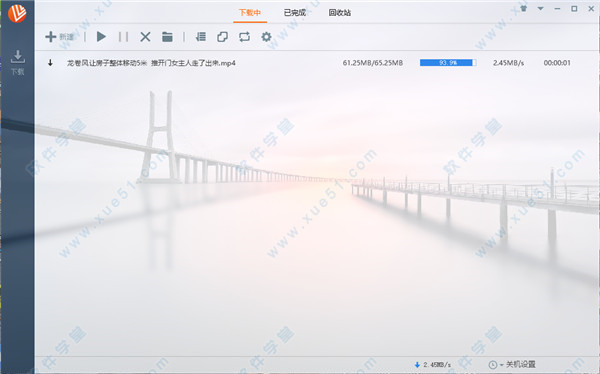Open the download folder icon in toolbar

click(167, 37)
